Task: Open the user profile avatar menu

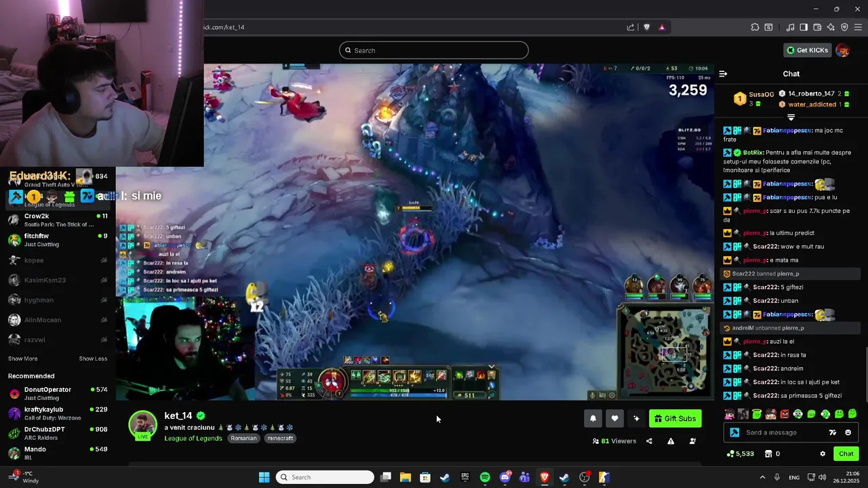Action: coord(843,50)
